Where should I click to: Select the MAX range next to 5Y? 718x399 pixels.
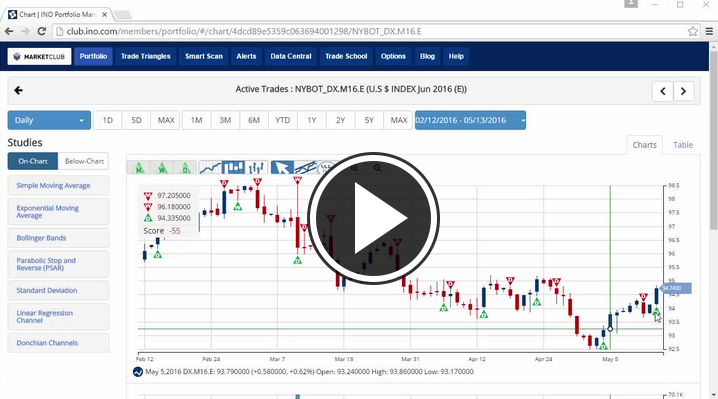click(398, 120)
